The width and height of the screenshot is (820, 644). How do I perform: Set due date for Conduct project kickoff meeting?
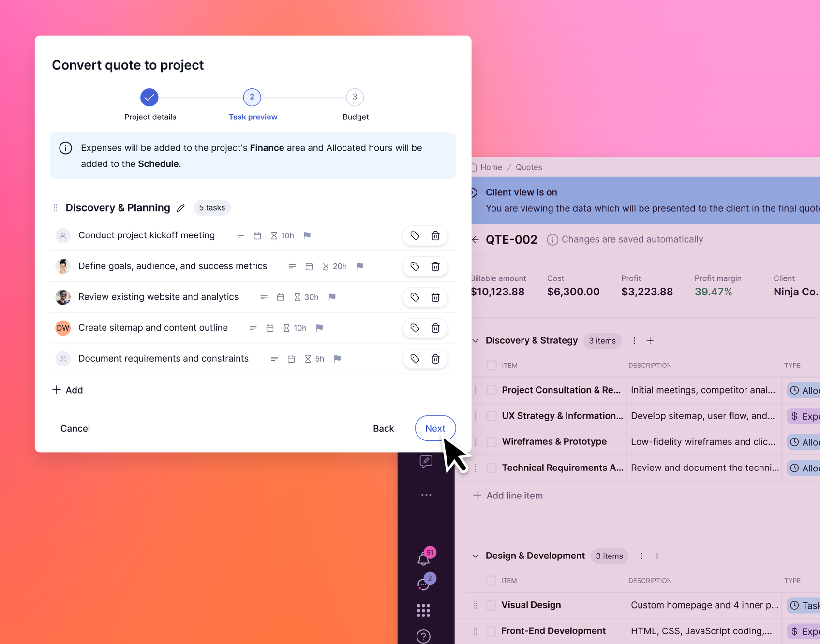tap(257, 235)
